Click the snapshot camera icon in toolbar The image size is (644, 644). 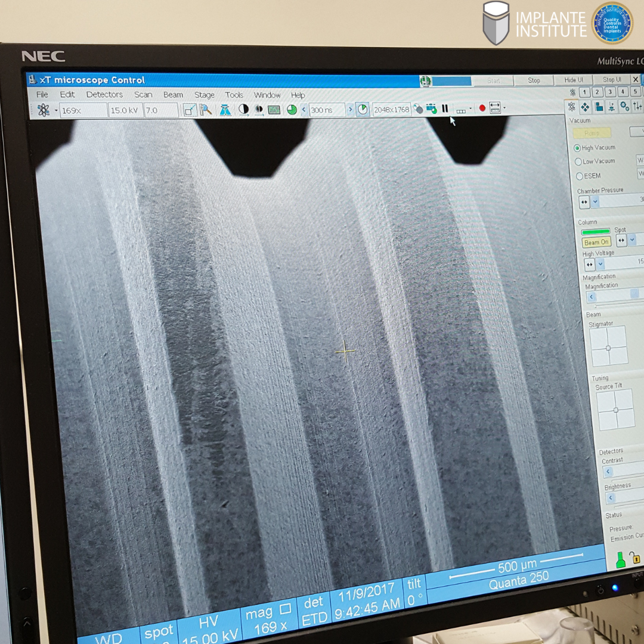click(x=431, y=109)
